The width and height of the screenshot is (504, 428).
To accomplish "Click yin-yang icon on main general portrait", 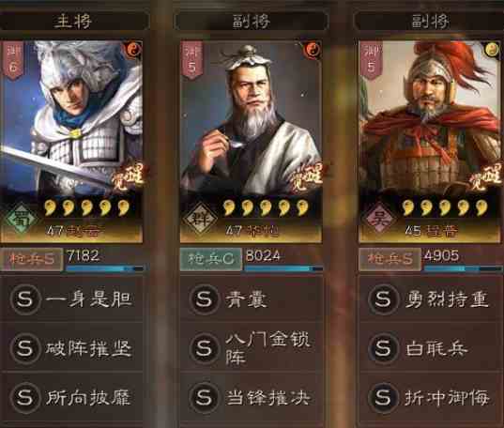I will 133,50.
